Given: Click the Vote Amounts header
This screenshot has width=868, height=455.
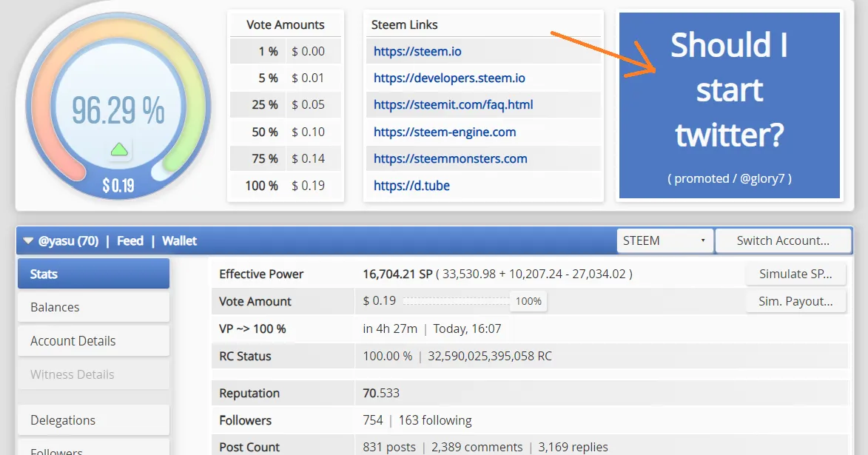Looking at the screenshot, I should click(286, 25).
